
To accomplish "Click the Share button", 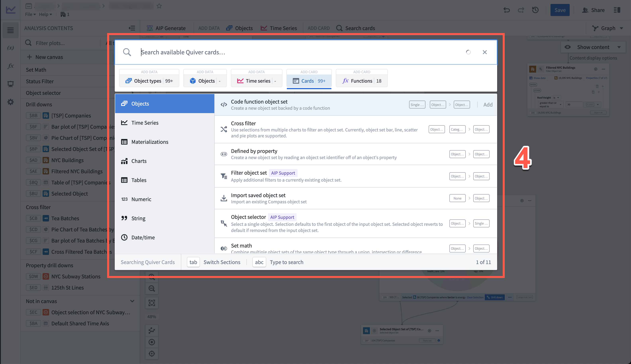I will click(593, 10).
